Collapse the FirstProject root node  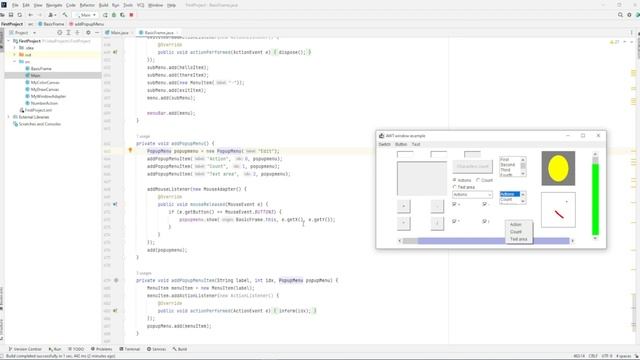pyautogui.click(x=9, y=41)
